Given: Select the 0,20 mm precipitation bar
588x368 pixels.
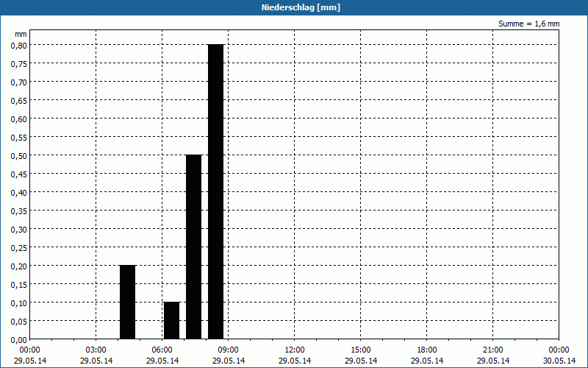Looking at the screenshot, I should pyautogui.click(x=127, y=302).
